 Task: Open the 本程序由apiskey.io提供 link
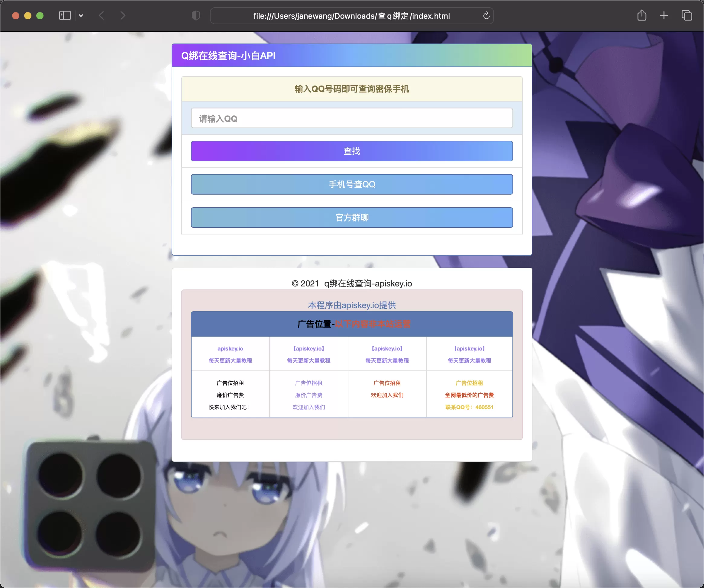click(352, 305)
